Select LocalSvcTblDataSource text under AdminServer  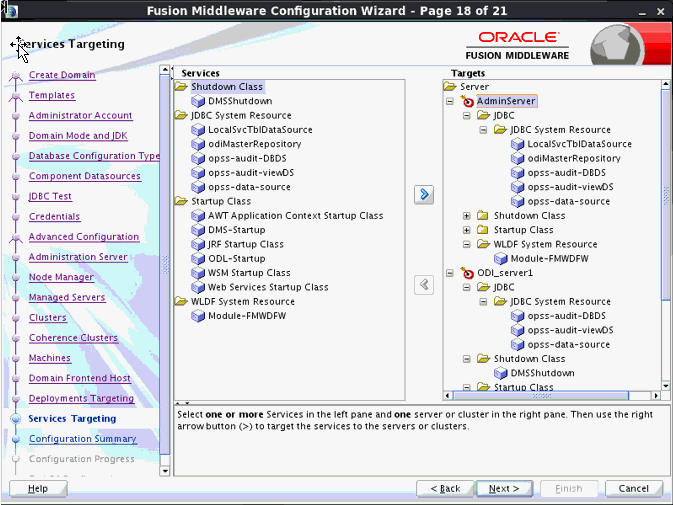(579, 144)
